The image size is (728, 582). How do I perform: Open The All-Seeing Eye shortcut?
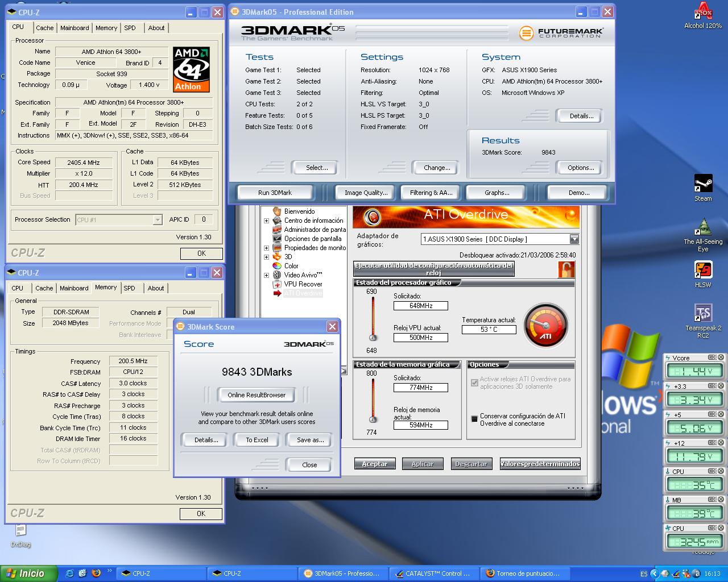point(703,227)
